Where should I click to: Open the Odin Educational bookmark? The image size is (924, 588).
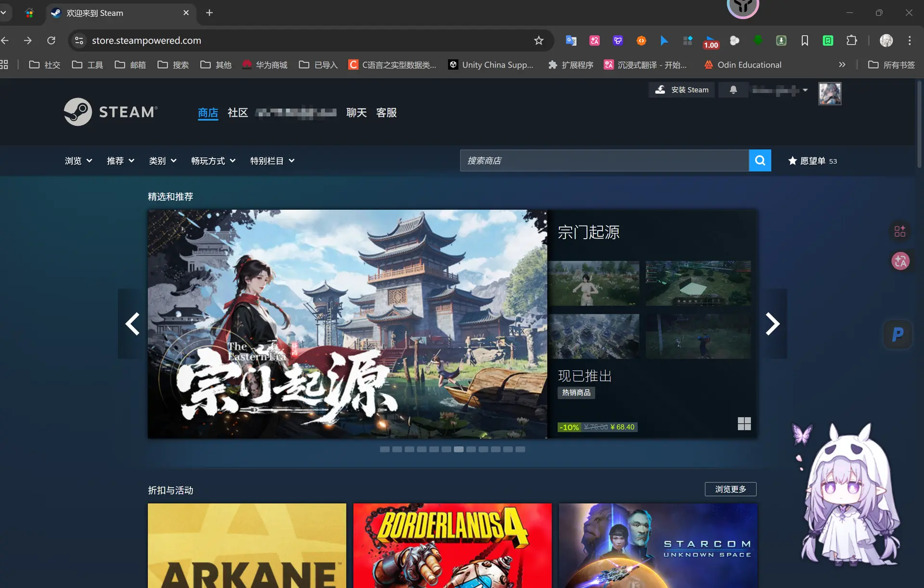click(743, 65)
